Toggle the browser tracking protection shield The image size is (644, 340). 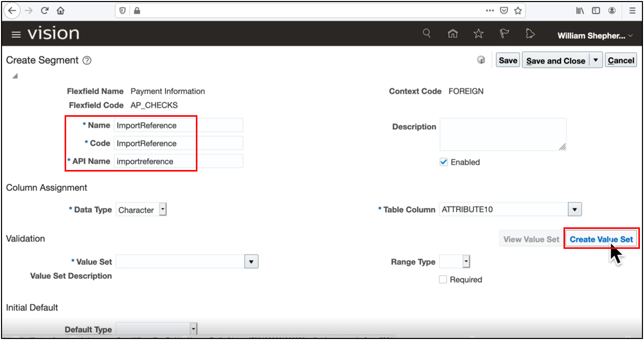tap(123, 10)
